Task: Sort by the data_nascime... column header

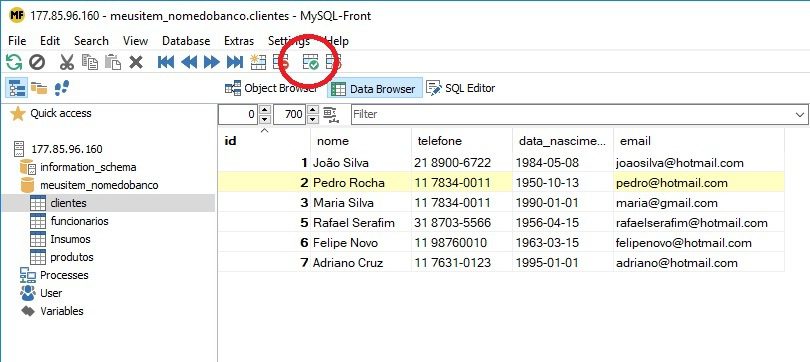Action: 563,140
